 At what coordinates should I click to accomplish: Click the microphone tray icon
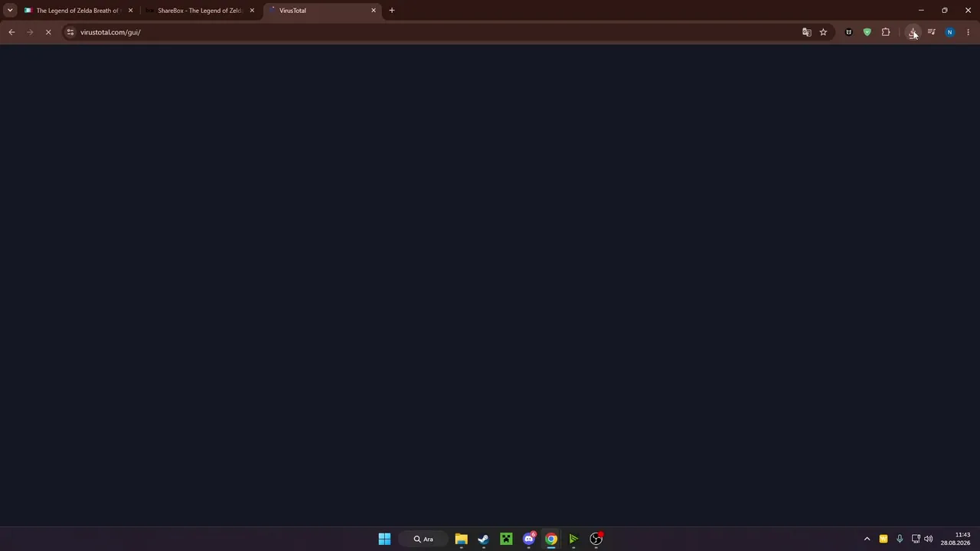point(900,539)
